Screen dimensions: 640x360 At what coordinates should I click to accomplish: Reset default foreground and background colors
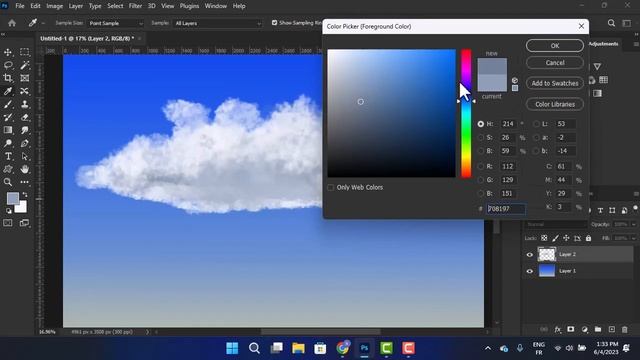pos(9,211)
